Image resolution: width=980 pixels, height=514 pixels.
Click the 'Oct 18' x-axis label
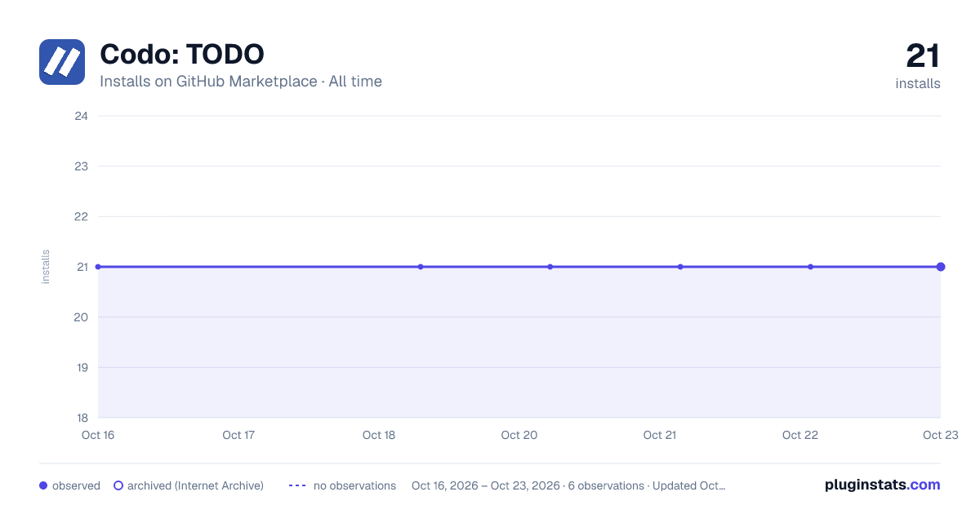click(x=379, y=435)
